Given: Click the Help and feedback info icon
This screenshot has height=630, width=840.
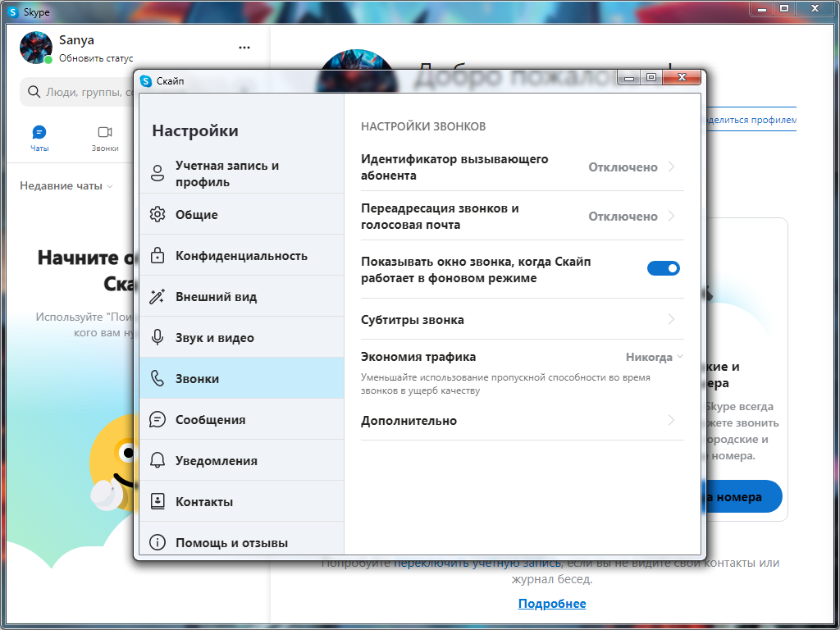Looking at the screenshot, I should coord(157,543).
